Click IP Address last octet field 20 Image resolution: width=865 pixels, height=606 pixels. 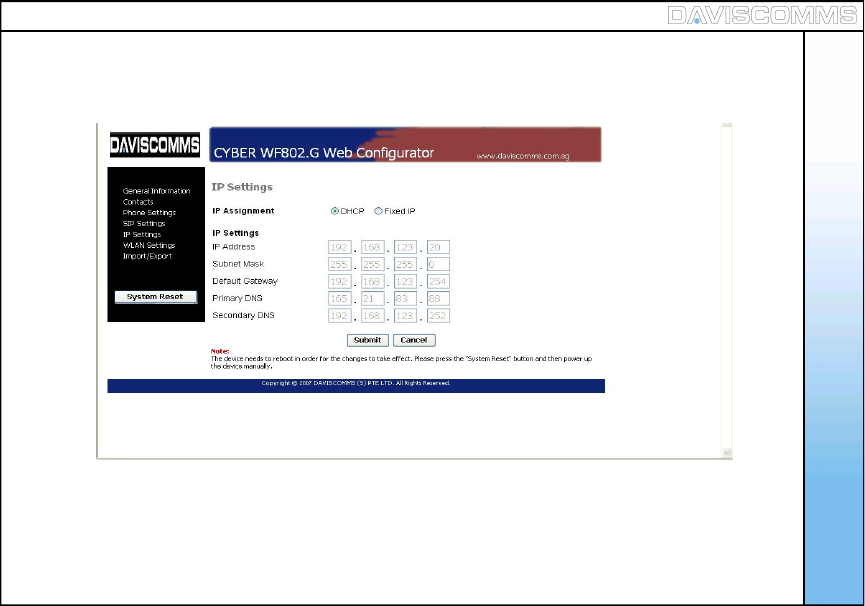click(x=438, y=247)
